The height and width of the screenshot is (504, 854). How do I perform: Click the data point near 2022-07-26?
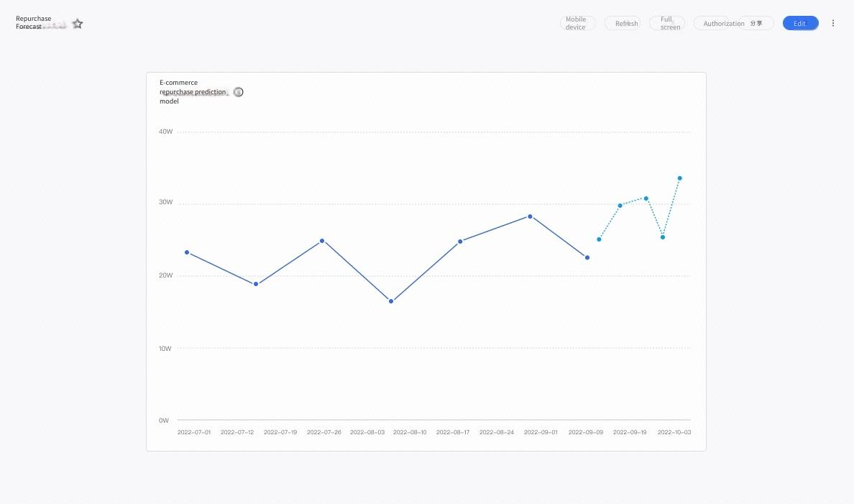click(322, 241)
